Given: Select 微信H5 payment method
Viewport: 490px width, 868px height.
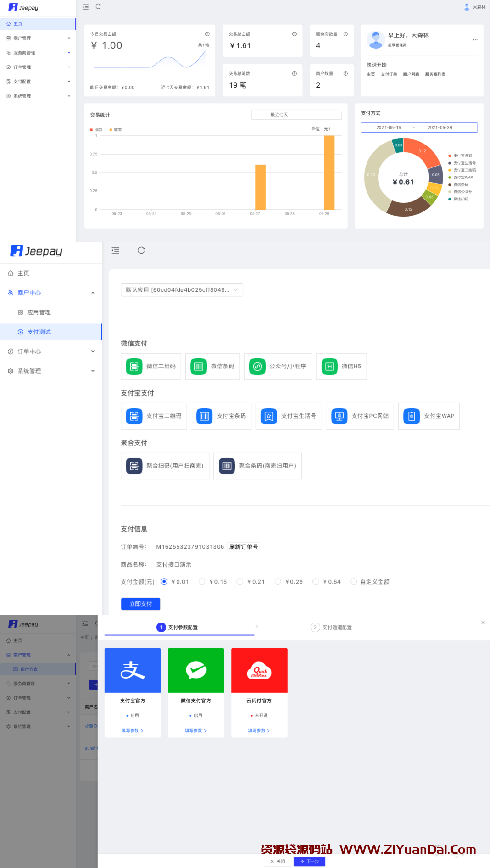Looking at the screenshot, I should click(342, 367).
